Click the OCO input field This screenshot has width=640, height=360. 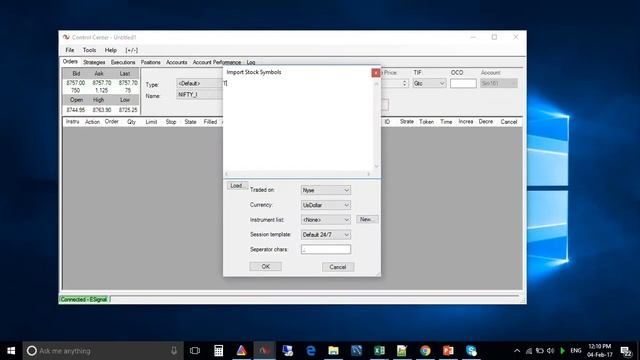coord(463,83)
